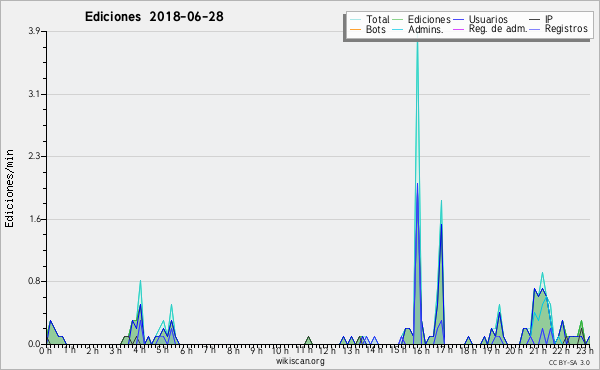Click the Total legend color line
Screen dimensions: 600x370
tap(355, 20)
